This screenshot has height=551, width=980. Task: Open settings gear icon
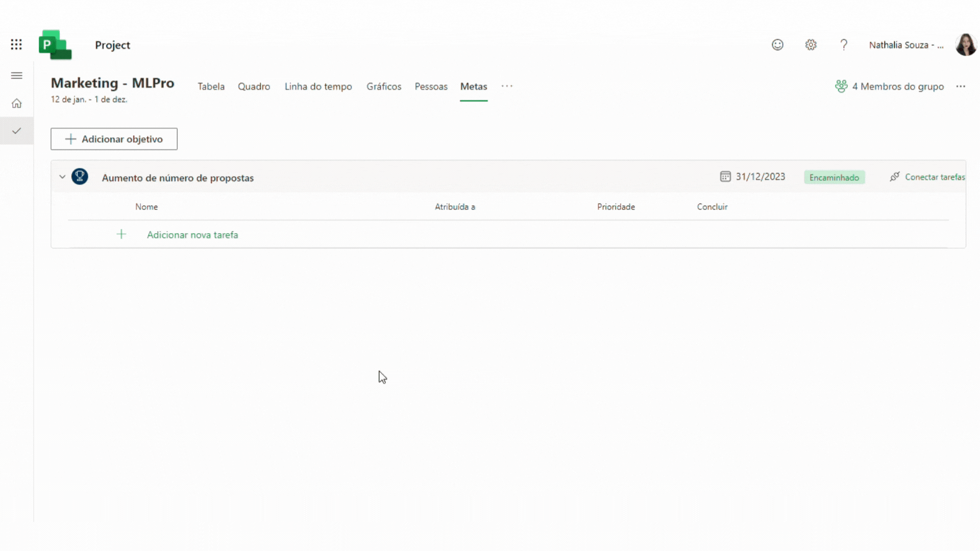coord(811,45)
